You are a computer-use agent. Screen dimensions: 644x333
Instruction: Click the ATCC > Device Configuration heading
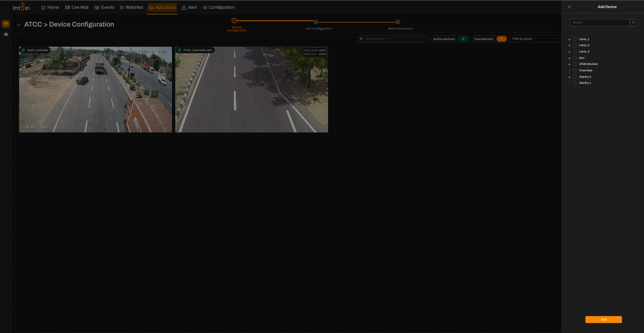69,24
